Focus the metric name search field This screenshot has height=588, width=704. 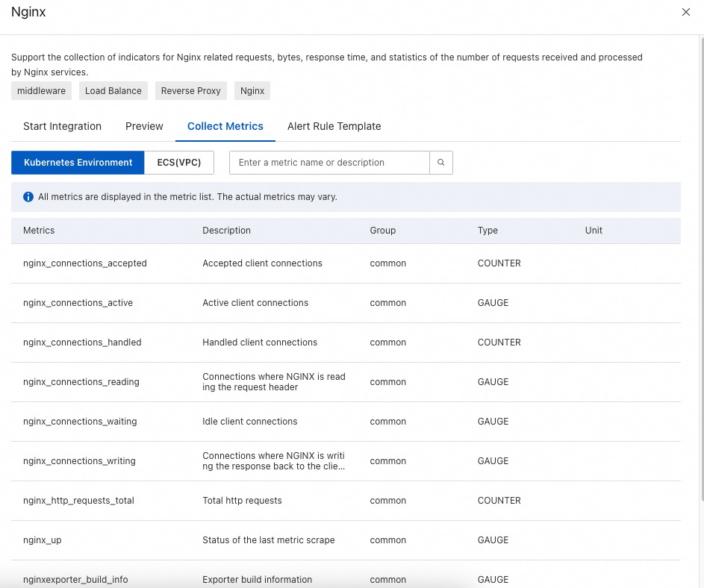(329, 163)
